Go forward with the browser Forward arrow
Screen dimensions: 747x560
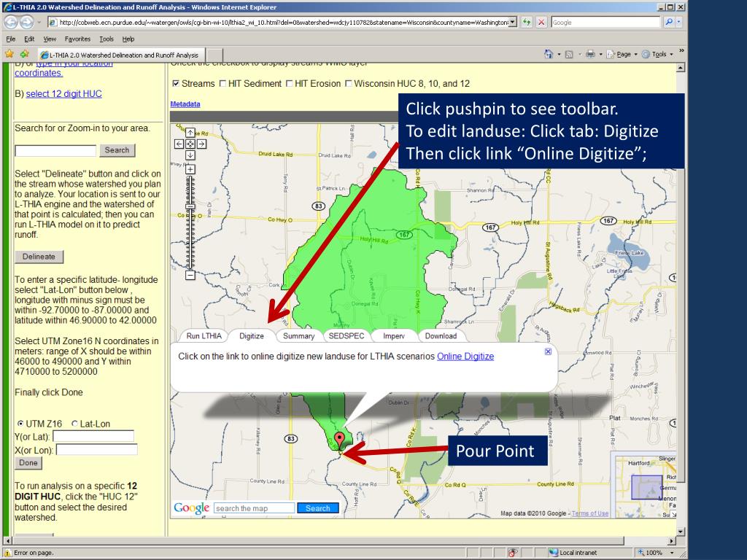(27, 22)
